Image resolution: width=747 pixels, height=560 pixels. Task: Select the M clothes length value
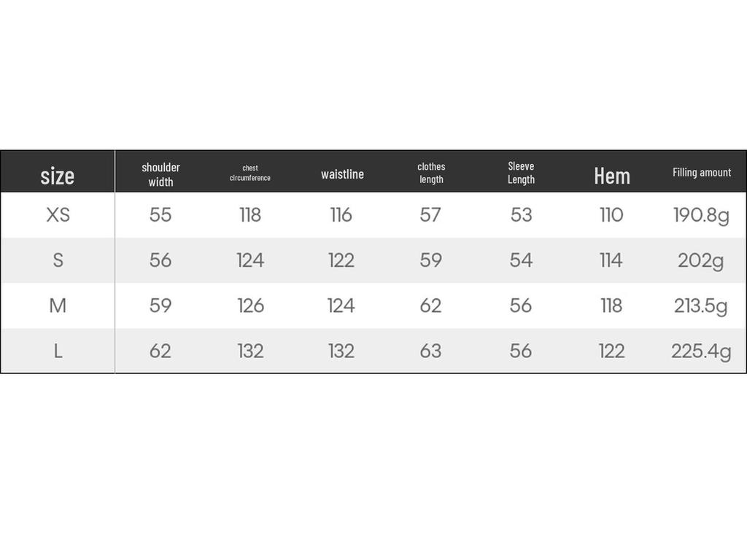430,306
